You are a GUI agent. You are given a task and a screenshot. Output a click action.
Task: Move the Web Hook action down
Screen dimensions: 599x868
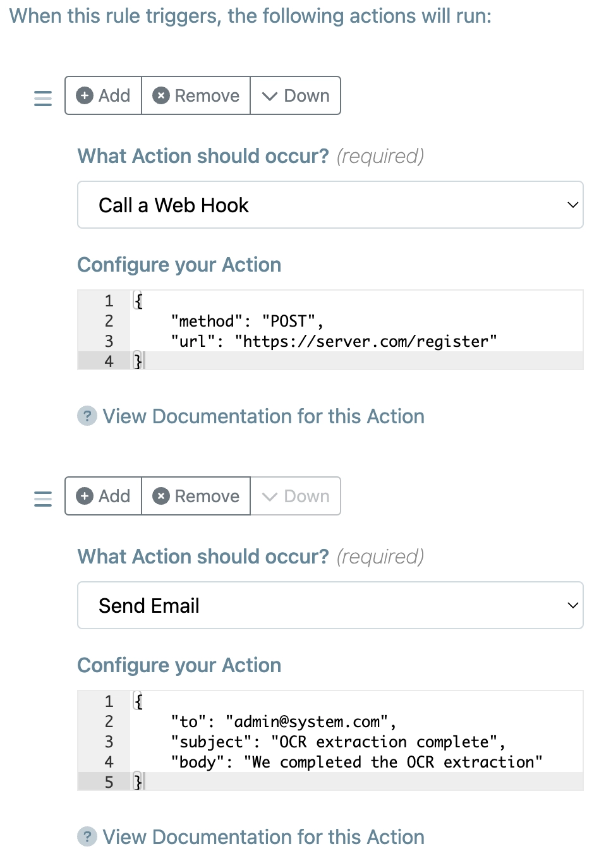click(x=296, y=95)
